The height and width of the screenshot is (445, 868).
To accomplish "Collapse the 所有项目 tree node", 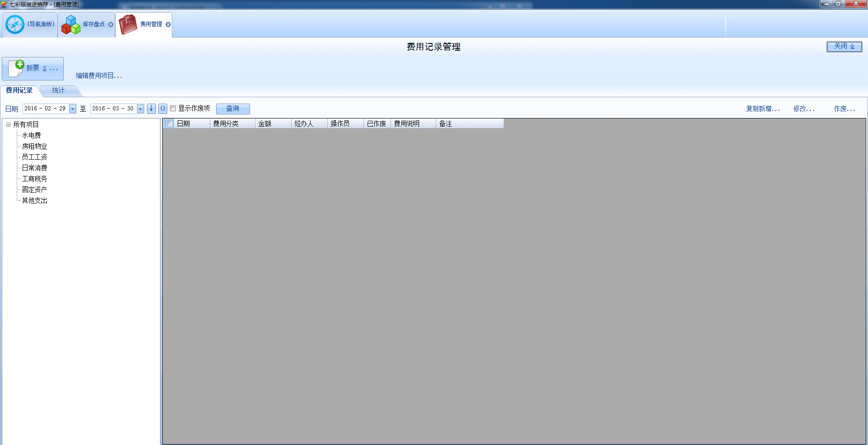I will point(8,124).
